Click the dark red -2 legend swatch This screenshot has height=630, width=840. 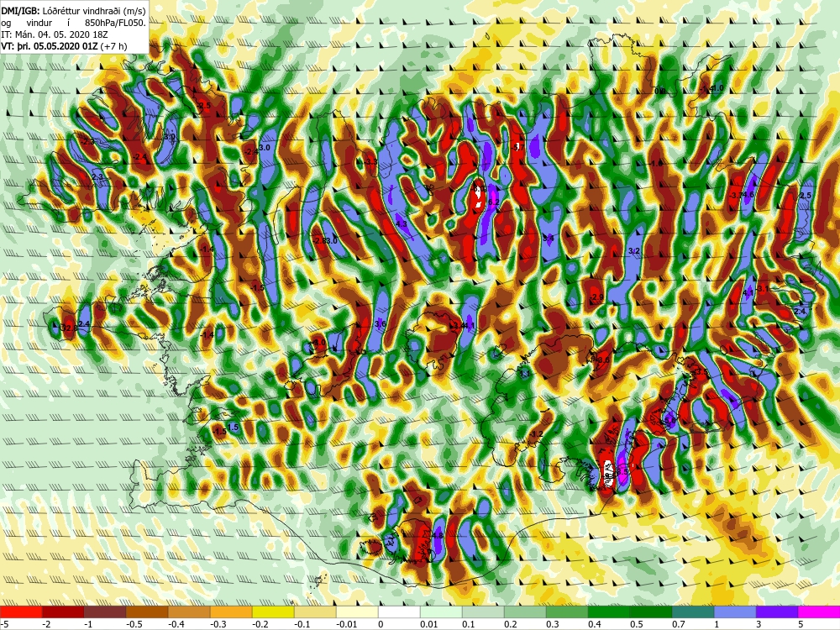pyautogui.click(x=63, y=612)
